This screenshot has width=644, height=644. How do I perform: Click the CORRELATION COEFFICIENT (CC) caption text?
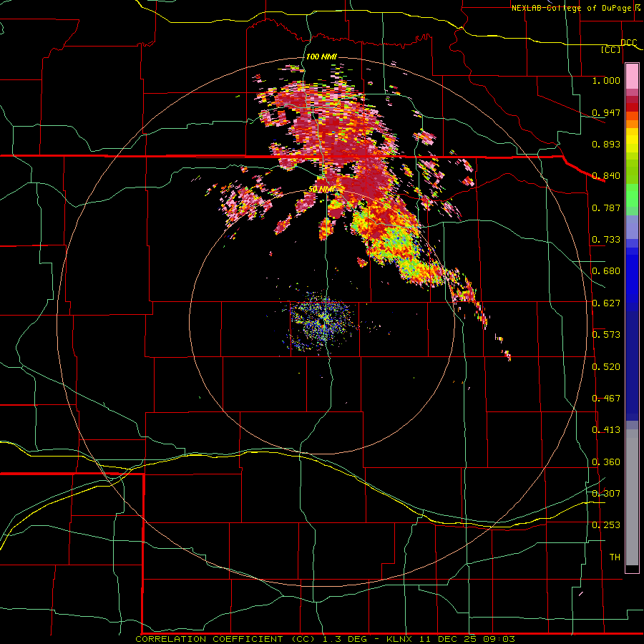(x=225, y=639)
